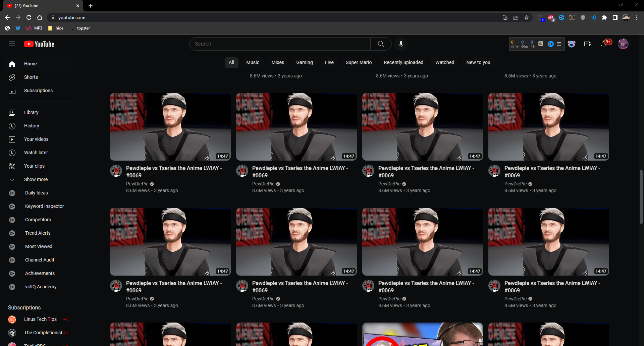Click the install app icon in address bar

click(x=505, y=17)
